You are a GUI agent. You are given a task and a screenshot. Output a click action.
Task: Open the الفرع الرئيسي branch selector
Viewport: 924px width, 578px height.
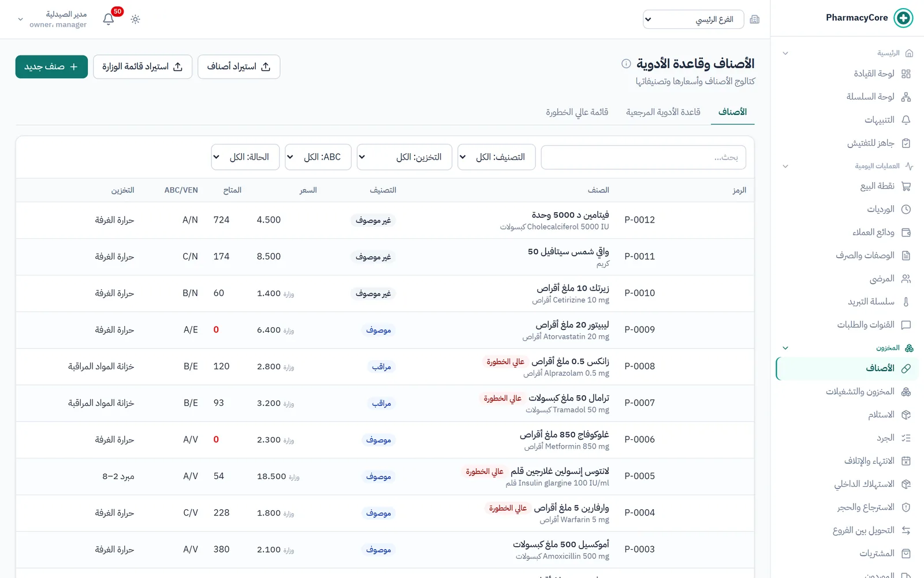pyautogui.click(x=693, y=19)
